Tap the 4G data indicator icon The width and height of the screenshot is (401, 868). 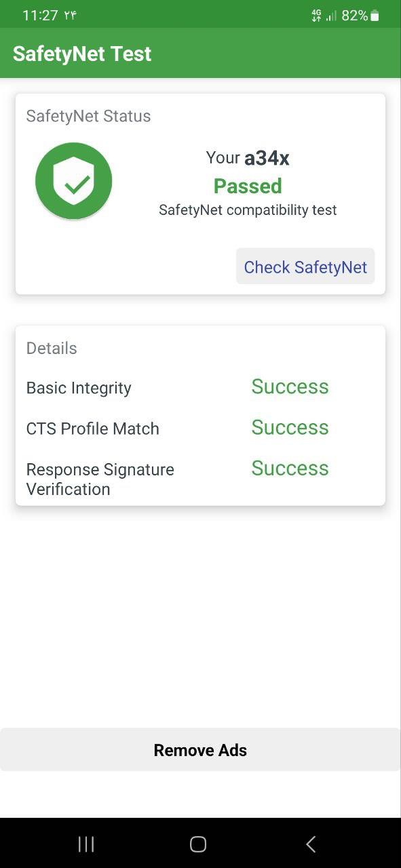coord(316,16)
